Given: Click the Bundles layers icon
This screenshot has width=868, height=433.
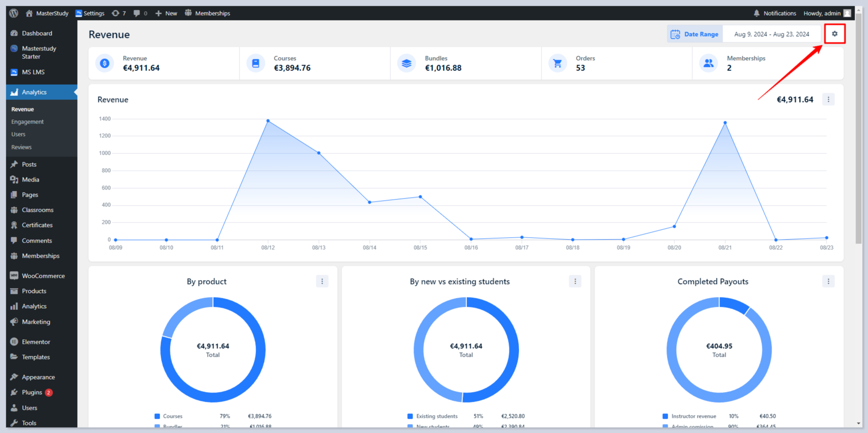Looking at the screenshot, I should pos(406,63).
